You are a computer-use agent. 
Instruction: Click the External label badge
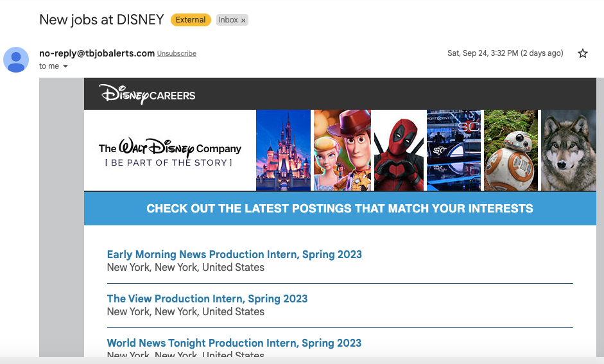pos(191,20)
